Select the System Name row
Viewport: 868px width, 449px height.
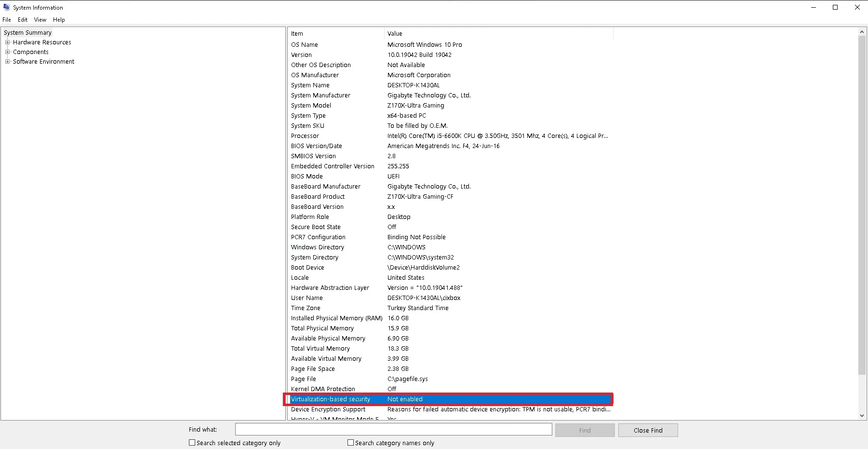click(x=451, y=85)
